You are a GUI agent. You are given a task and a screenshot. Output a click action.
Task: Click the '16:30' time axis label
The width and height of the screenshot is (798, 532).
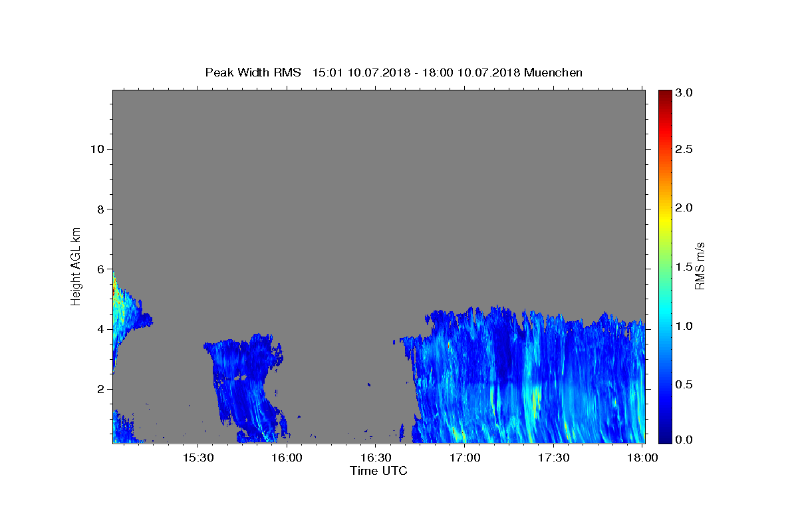tap(376, 458)
